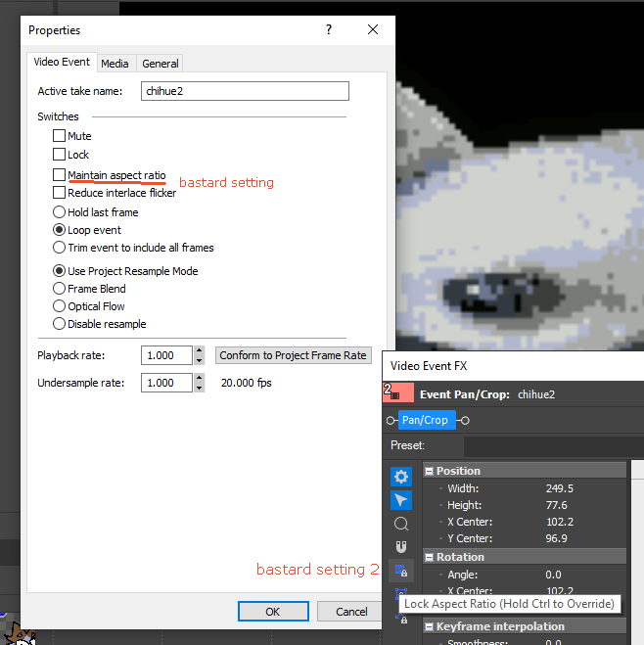
Task: Click the Show Properties gear icon
Action: click(x=401, y=477)
